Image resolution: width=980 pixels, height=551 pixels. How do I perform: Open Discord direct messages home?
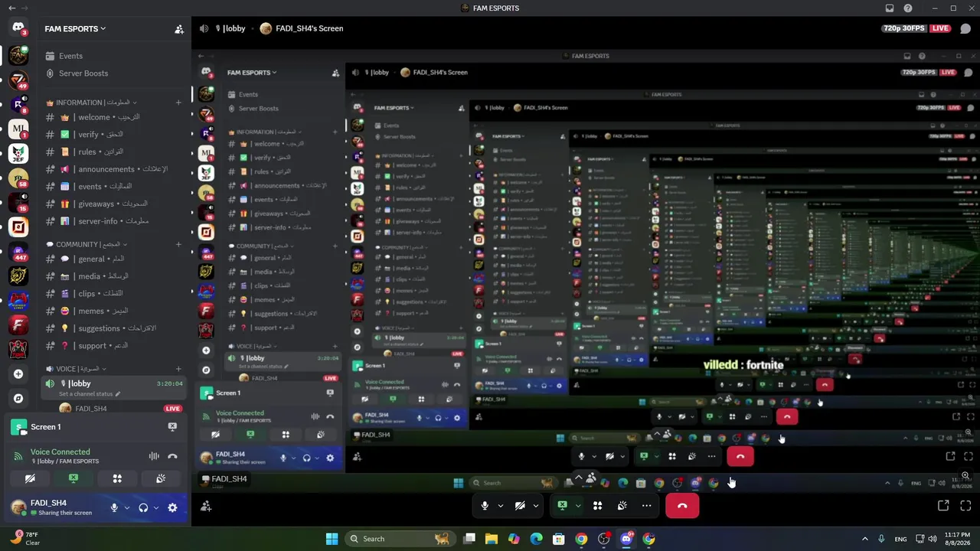pyautogui.click(x=18, y=28)
